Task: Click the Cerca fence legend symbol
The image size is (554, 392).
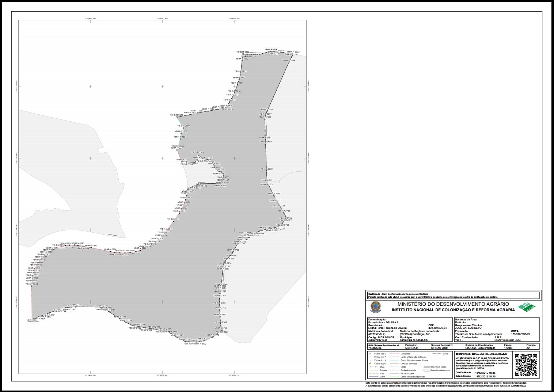Action: coord(437,354)
